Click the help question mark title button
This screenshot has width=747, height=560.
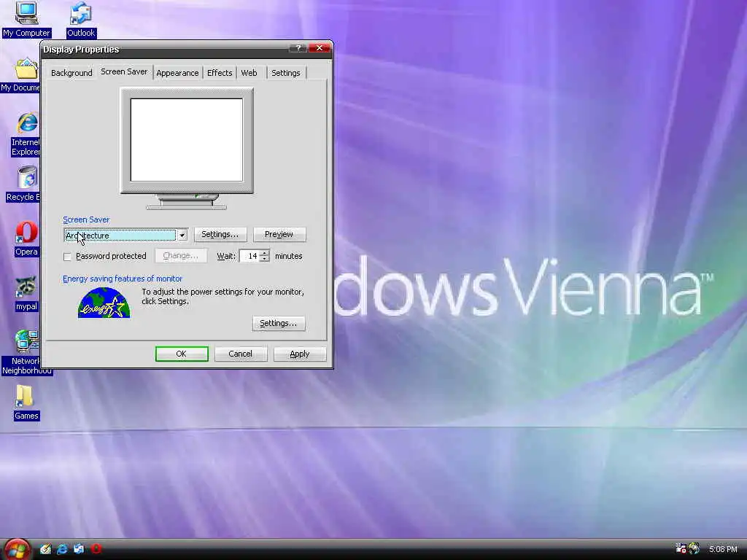pyautogui.click(x=298, y=48)
